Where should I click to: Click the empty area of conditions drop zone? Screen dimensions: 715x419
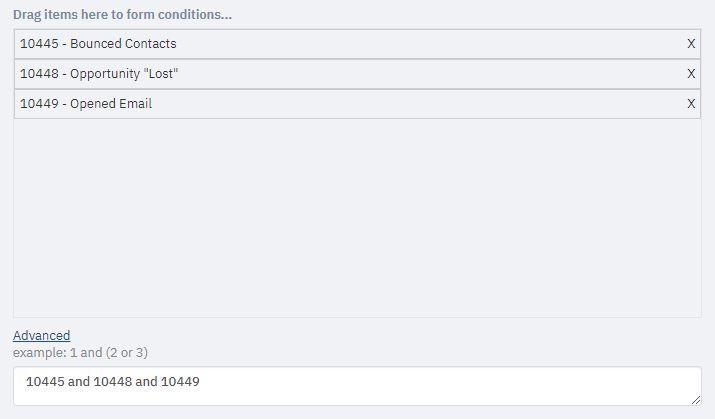[x=357, y=218]
